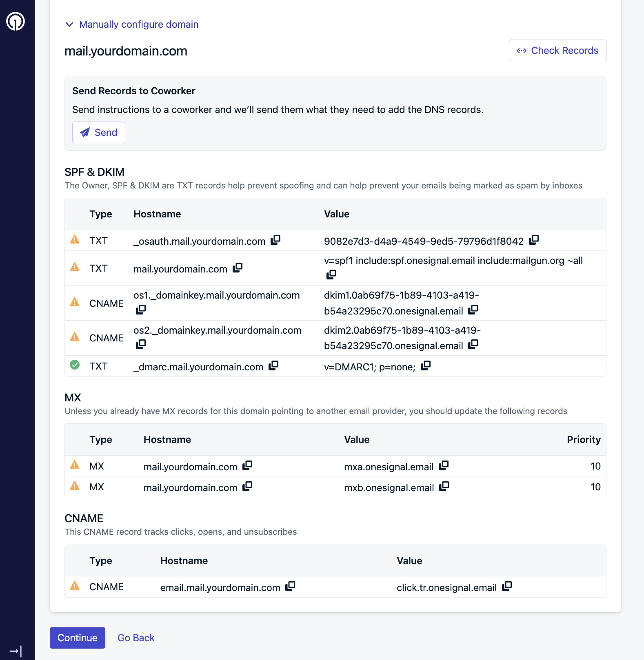
Task: Select the os1._domainkey.mail.yourdomain.com text
Action: [x=217, y=295]
